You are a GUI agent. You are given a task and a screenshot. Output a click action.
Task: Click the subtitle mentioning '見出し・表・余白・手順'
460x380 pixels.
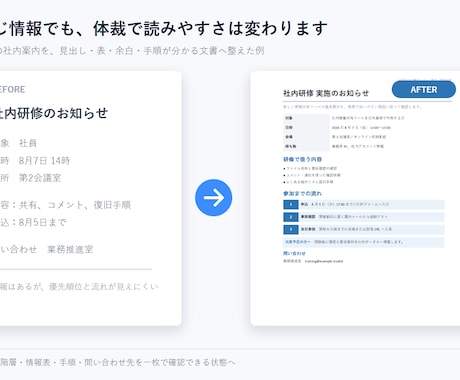(132, 51)
